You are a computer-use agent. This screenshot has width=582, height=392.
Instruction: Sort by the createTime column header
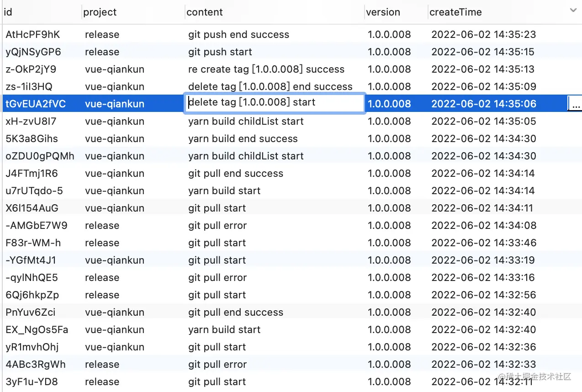point(455,12)
